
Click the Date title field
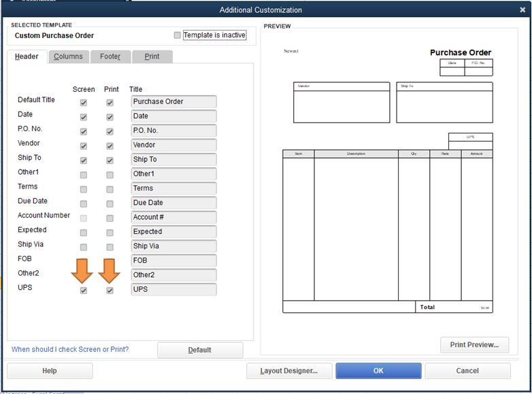click(x=173, y=116)
